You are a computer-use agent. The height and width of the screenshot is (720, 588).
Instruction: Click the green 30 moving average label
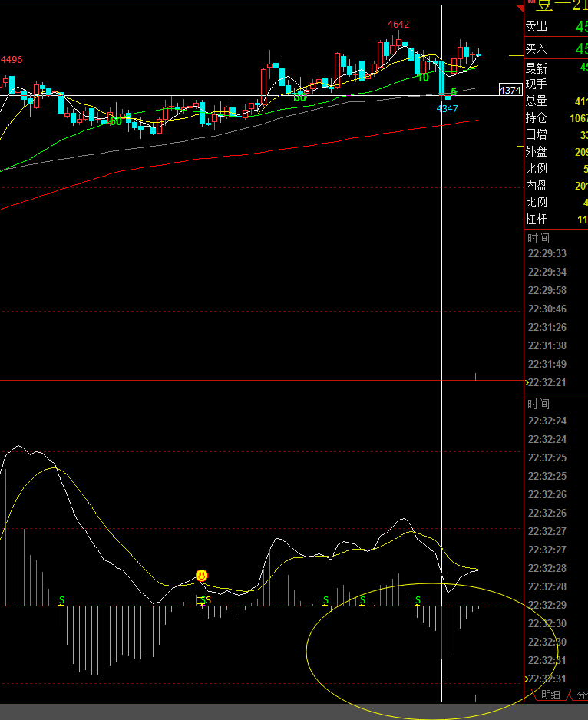300,97
